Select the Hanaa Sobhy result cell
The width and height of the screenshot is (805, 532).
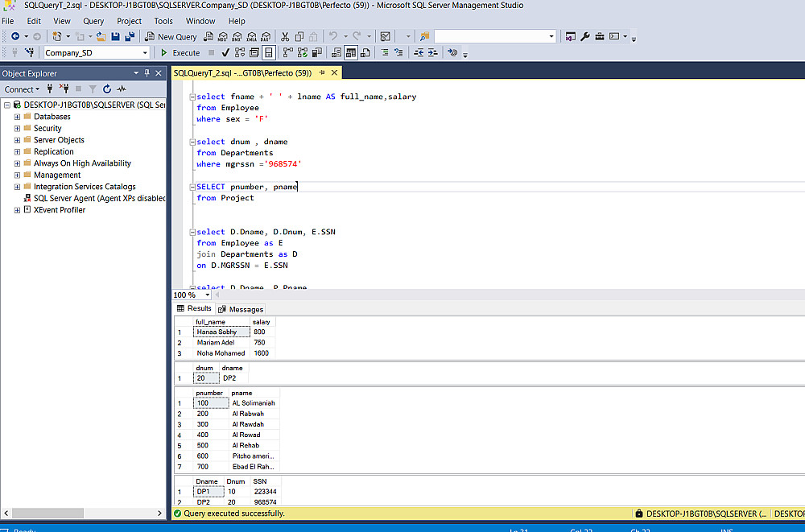point(217,332)
